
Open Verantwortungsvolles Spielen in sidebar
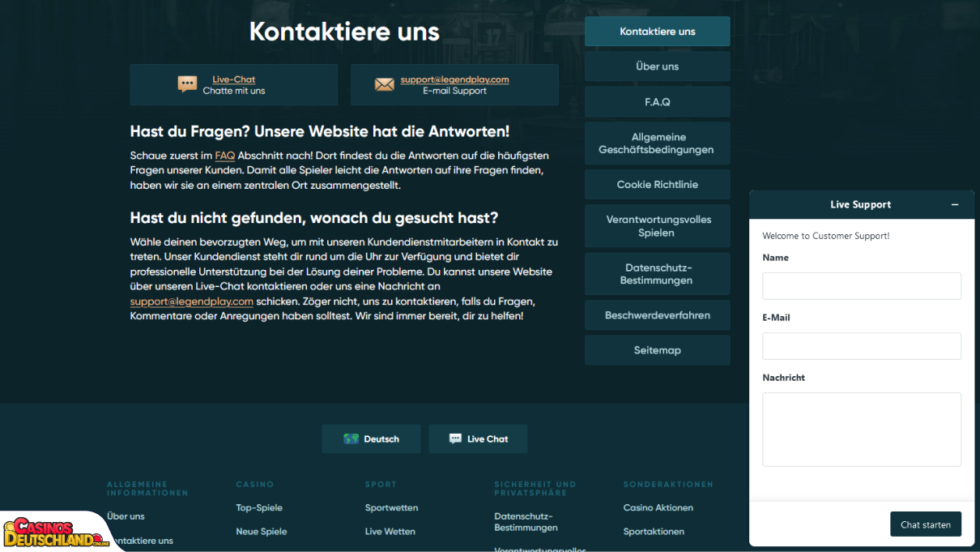658,226
